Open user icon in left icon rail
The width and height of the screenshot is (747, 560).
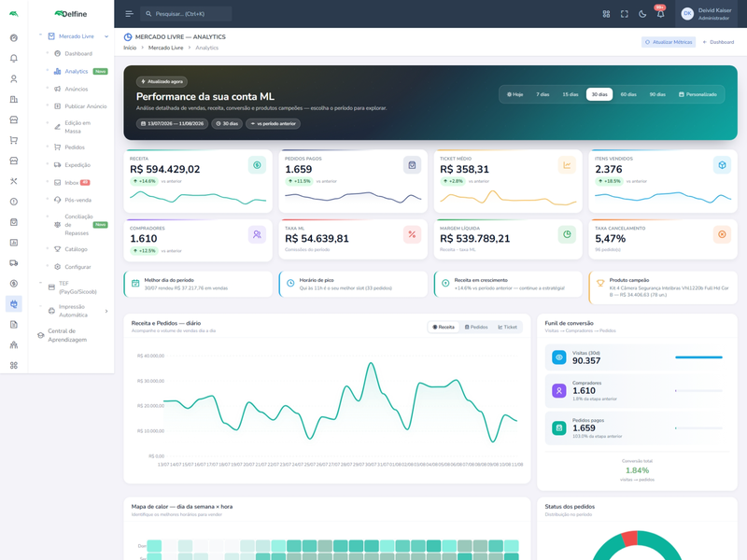click(14, 78)
